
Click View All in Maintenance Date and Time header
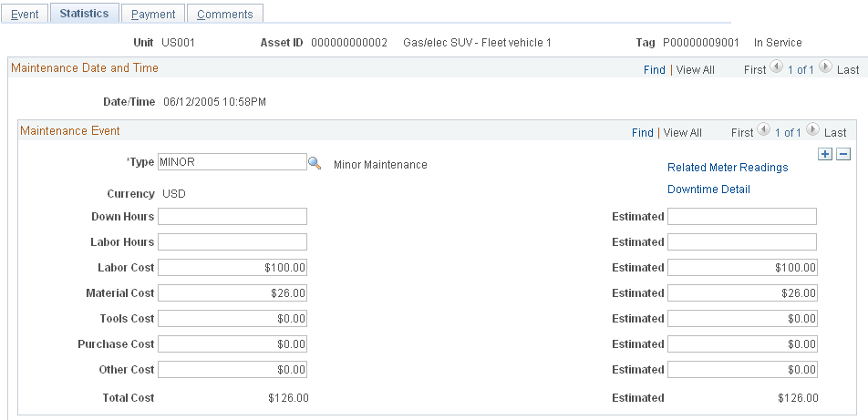tap(696, 70)
